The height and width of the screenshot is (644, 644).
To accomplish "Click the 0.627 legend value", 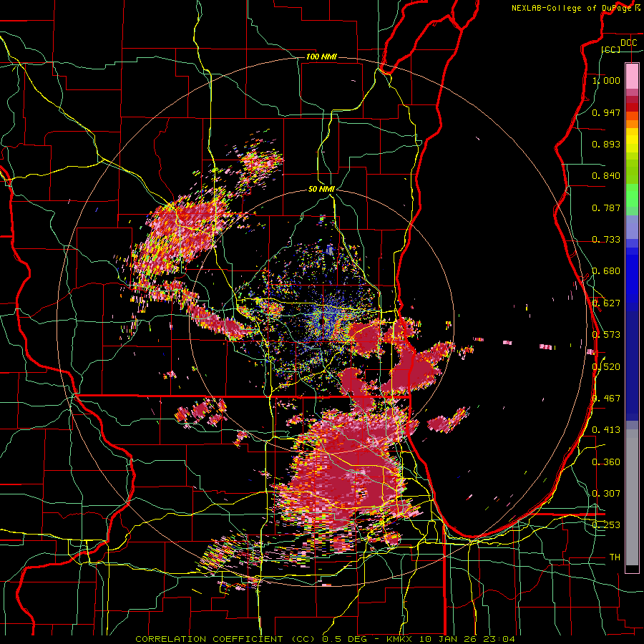I will click(x=606, y=303).
